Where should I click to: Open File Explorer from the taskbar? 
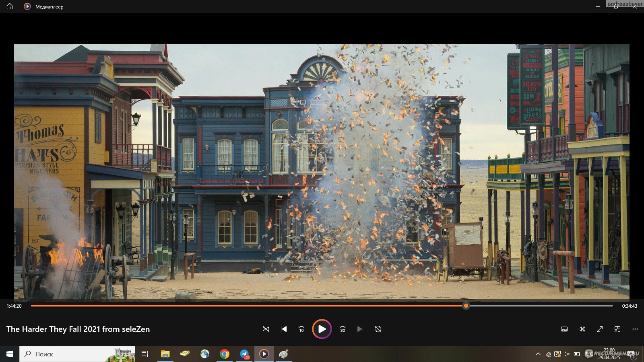tap(165, 354)
